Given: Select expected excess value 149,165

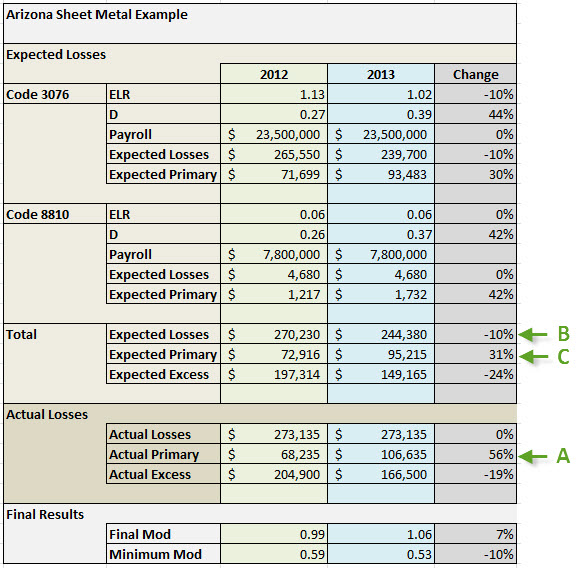Looking at the screenshot, I should [381, 374].
